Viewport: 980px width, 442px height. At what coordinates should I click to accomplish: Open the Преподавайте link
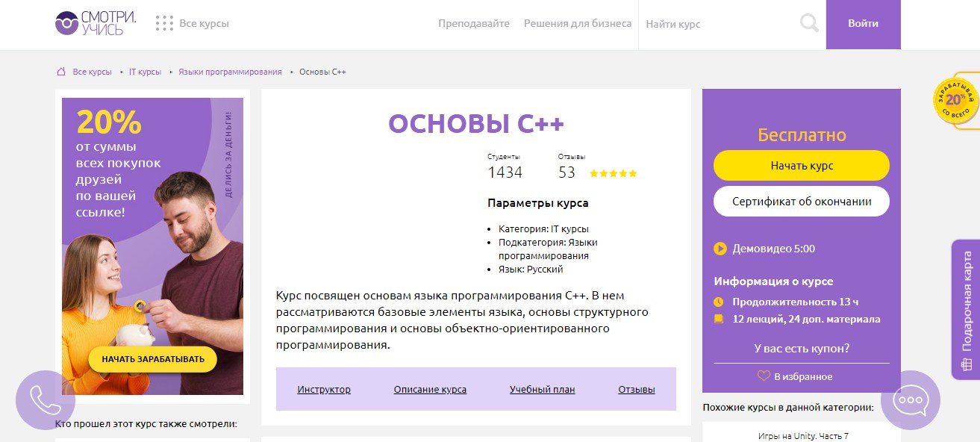click(x=474, y=24)
